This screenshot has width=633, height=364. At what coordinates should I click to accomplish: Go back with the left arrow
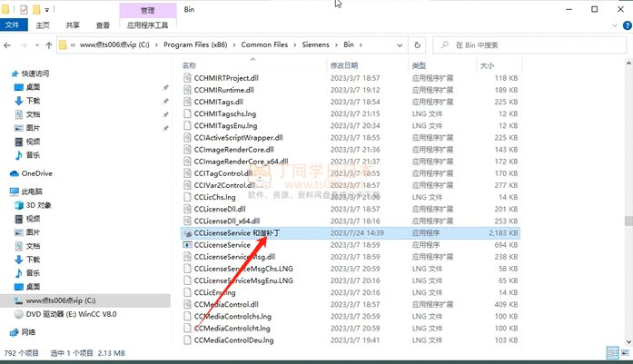point(7,45)
